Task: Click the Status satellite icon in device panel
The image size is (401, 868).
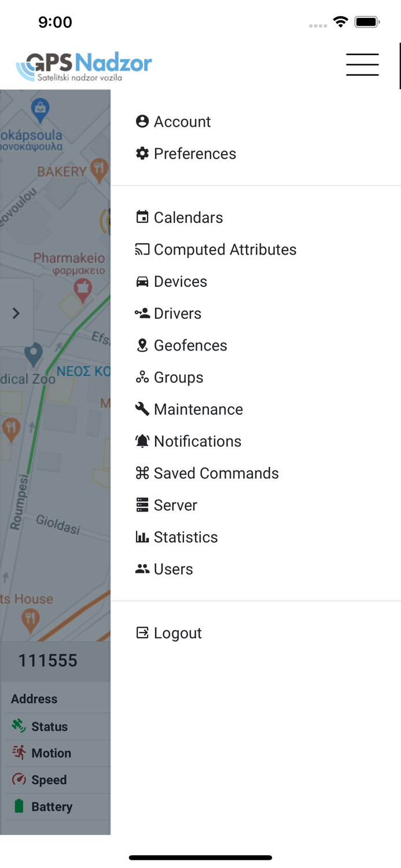Action: pyautogui.click(x=16, y=726)
